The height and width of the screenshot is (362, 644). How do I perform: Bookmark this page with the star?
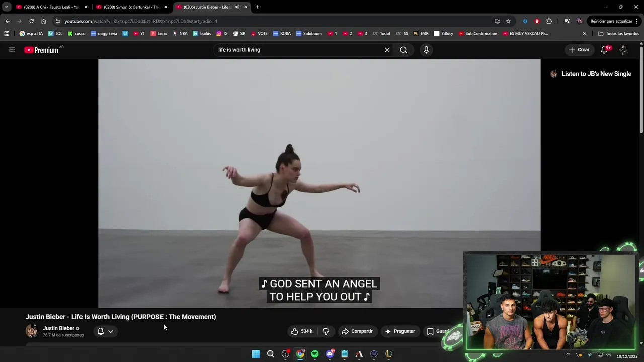click(508, 21)
